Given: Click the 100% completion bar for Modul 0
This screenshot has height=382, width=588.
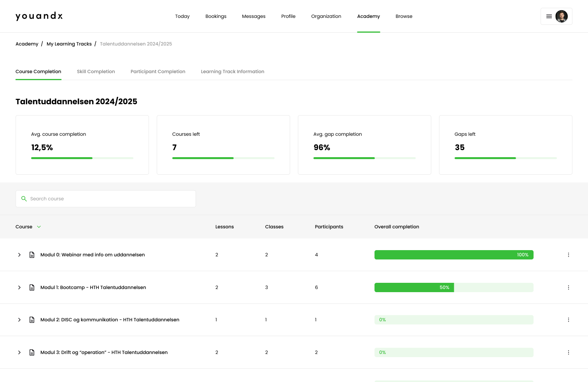Looking at the screenshot, I should [x=454, y=255].
